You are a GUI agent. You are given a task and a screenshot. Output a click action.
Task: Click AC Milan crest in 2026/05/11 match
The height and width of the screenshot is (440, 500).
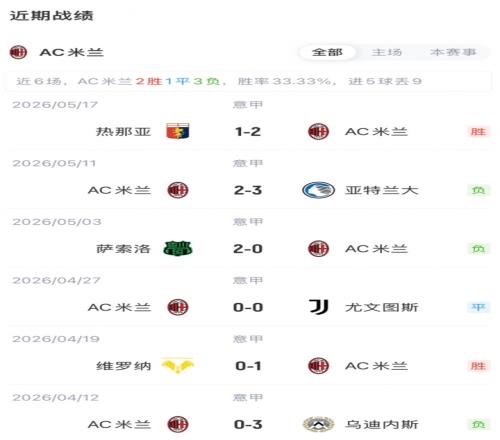(x=178, y=190)
